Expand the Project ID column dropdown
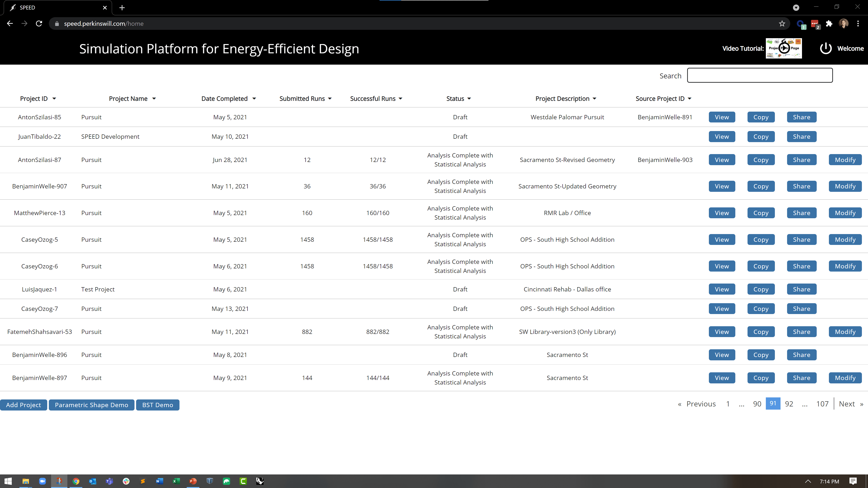Image resolution: width=868 pixels, height=488 pixels. pos(54,99)
